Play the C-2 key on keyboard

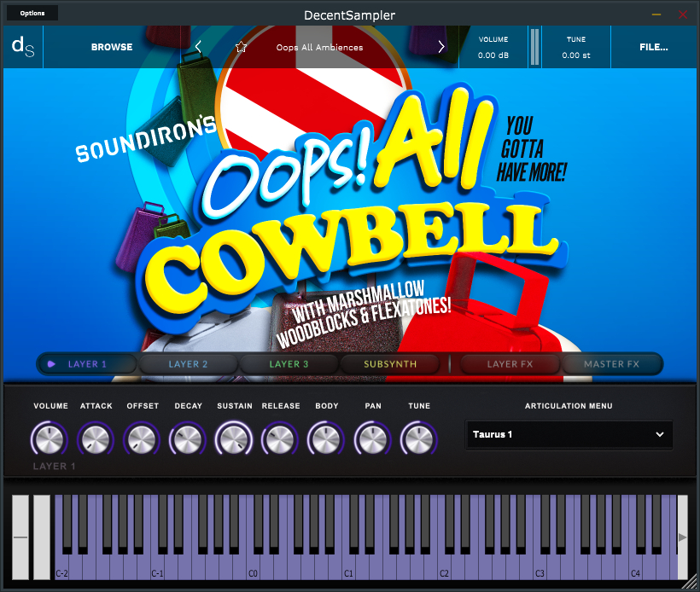coord(61,568)
